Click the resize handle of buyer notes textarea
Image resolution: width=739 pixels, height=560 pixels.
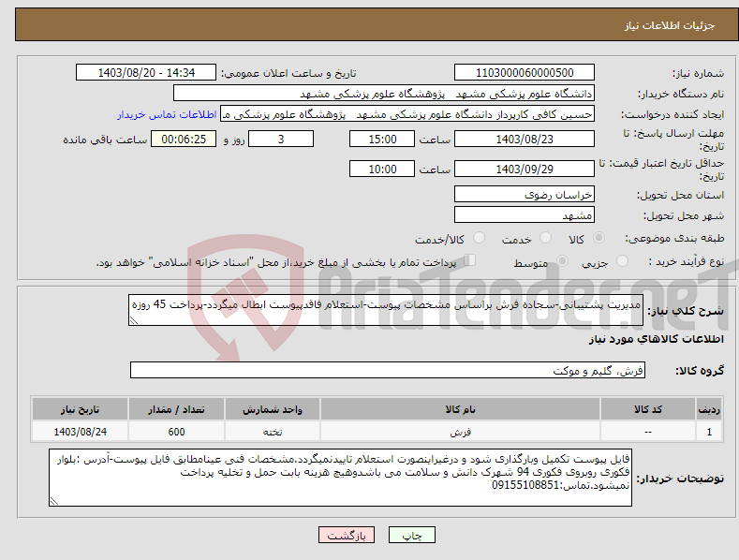54,502
